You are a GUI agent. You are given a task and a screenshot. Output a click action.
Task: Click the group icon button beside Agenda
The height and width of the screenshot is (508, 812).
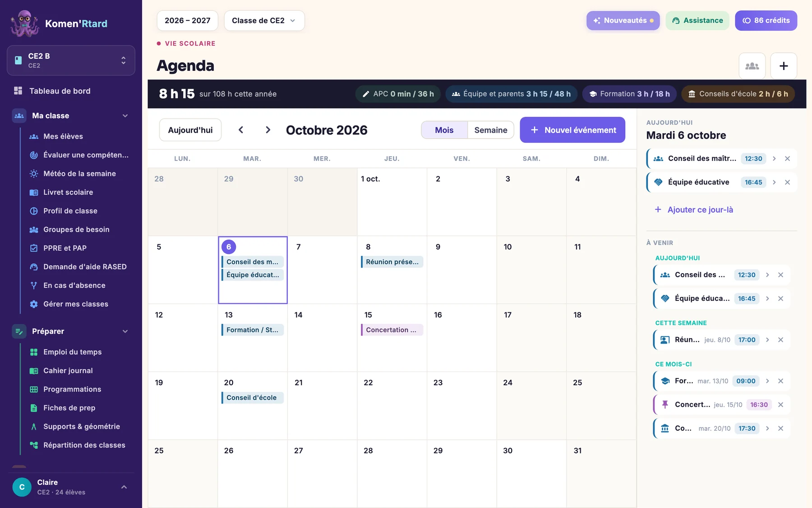pos(752,66)
